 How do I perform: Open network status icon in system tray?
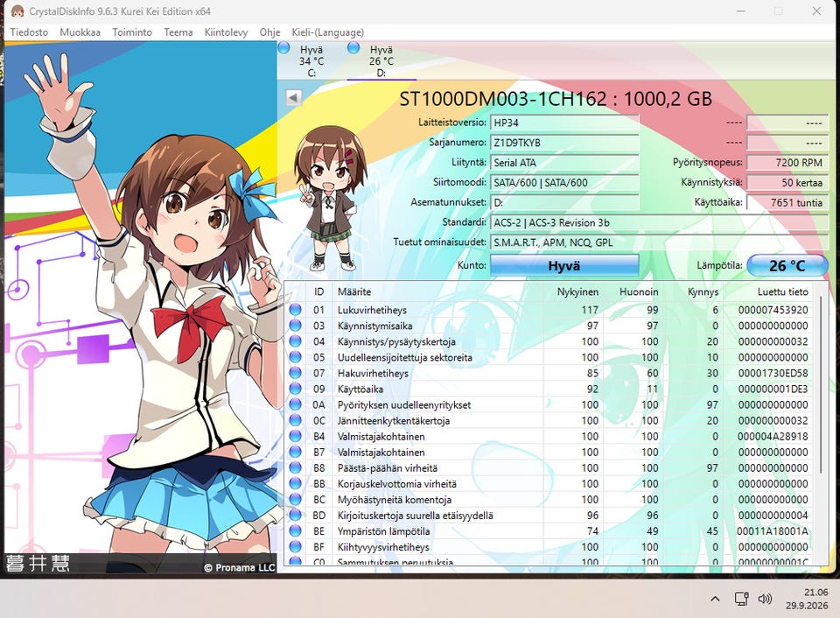pos(741,599)
